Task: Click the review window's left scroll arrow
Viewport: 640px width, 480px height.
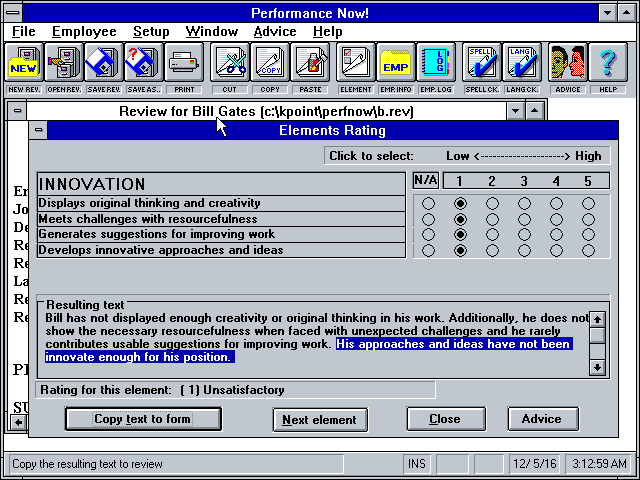Action: point(18,422)
